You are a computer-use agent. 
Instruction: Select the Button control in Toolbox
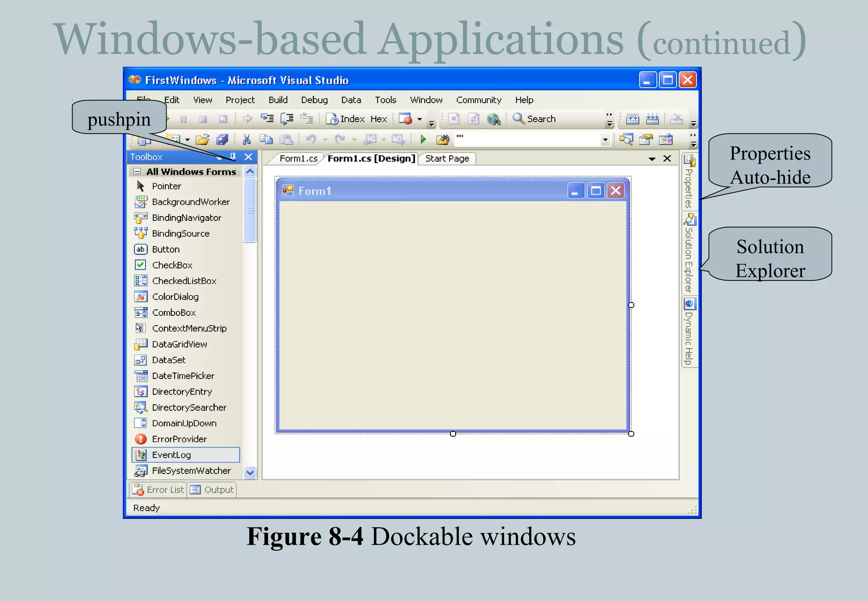point(186,249)
